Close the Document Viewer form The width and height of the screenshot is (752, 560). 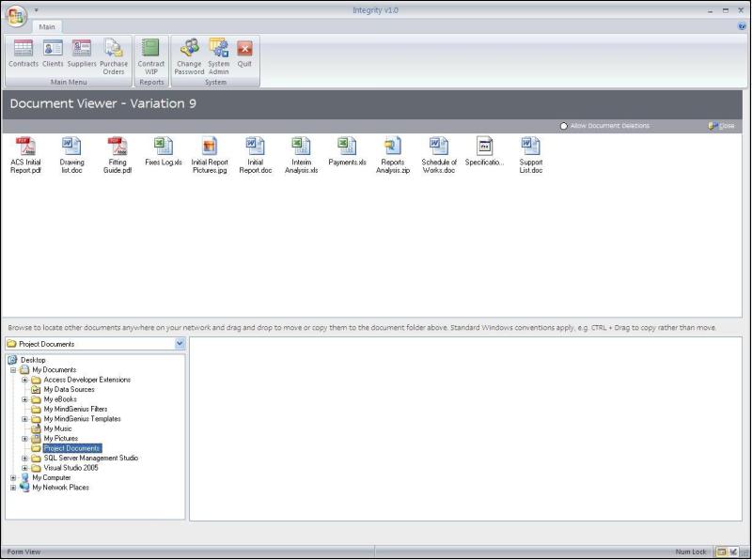(x=722, y=126)
